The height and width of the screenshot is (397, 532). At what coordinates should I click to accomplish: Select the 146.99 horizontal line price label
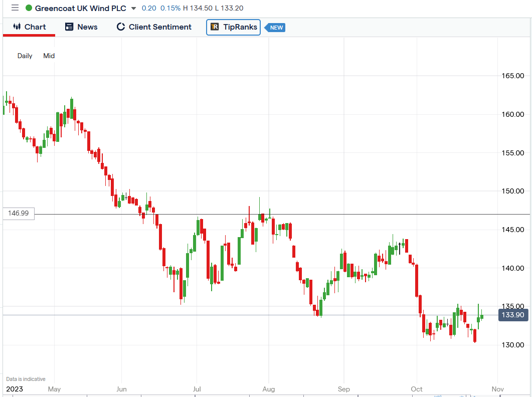click(19, 214)
